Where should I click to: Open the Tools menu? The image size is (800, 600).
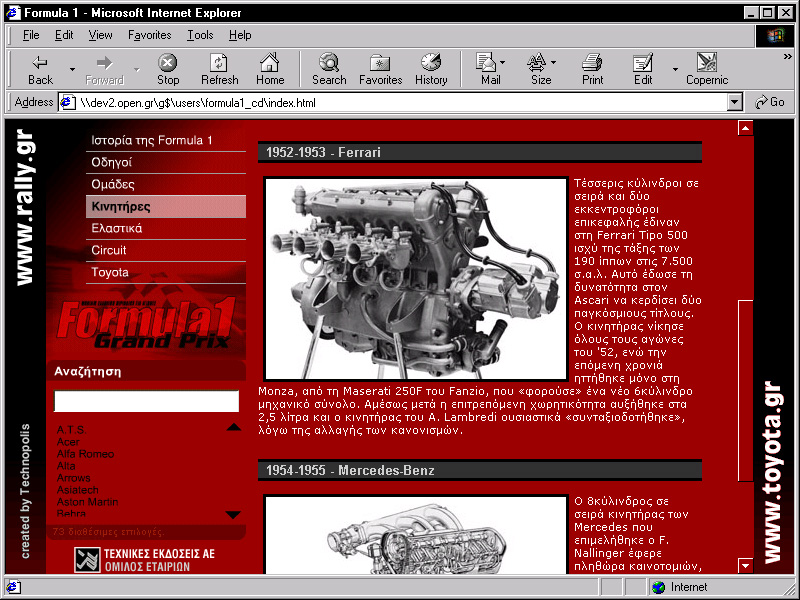(x=200, y=35)
